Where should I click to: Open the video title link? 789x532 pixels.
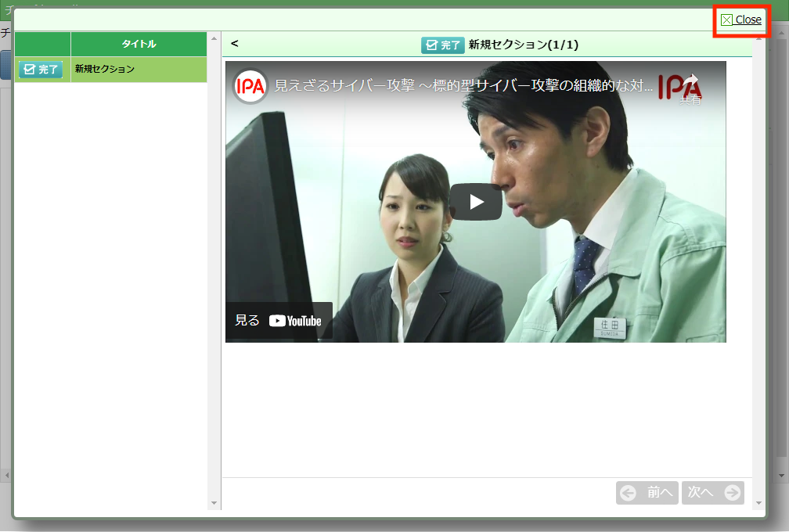(463, 86)
